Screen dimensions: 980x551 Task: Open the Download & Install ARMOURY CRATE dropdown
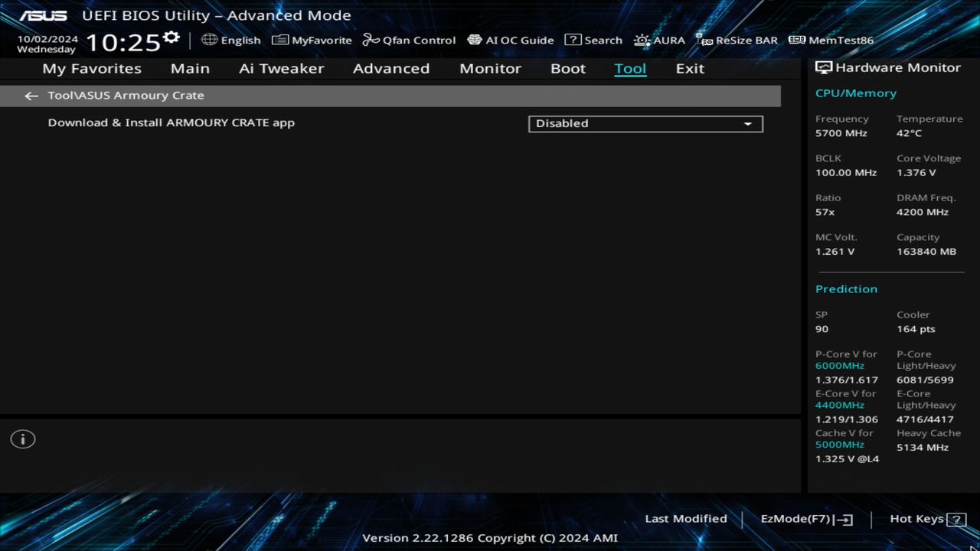[645, 123]
